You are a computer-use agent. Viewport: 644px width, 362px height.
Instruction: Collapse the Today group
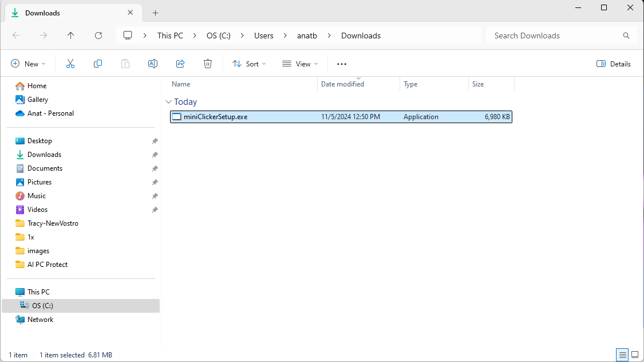pyautogui.click(x=168, y=102)
